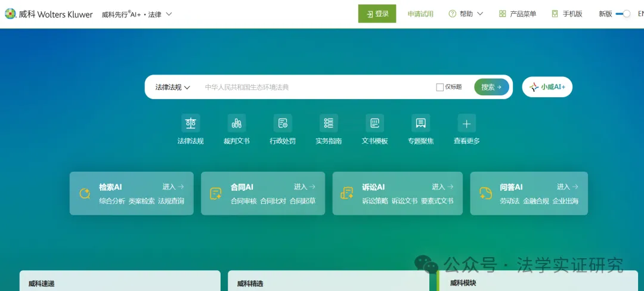The width and height of the screenshot is (644, 291).
Task: Click the 检索AI card icon
Action: [x=85, y=193]
